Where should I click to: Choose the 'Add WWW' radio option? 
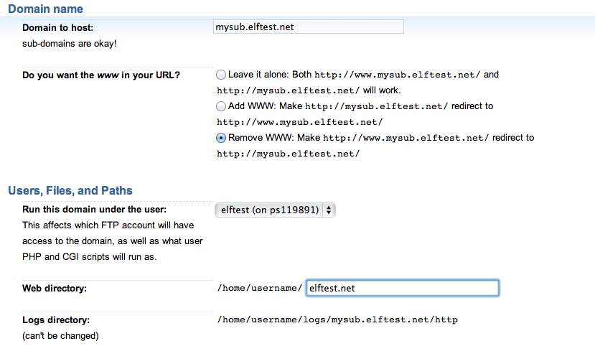(x=221, y=106)
